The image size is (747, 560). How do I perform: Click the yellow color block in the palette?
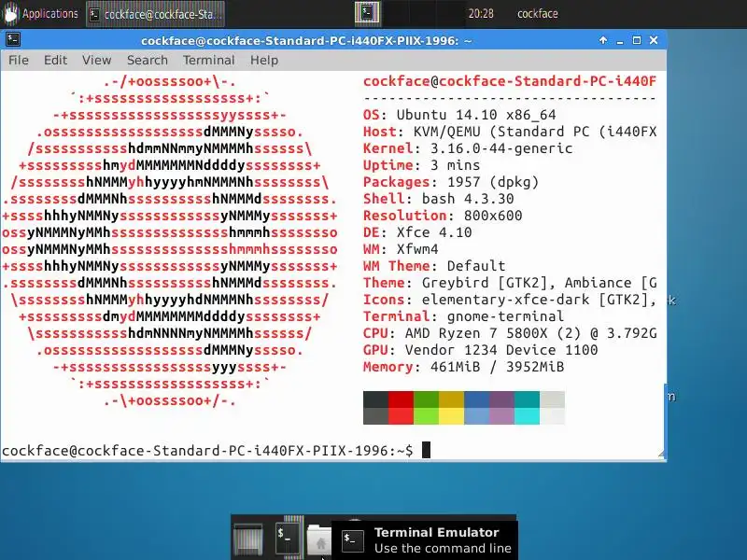[451, 416]
